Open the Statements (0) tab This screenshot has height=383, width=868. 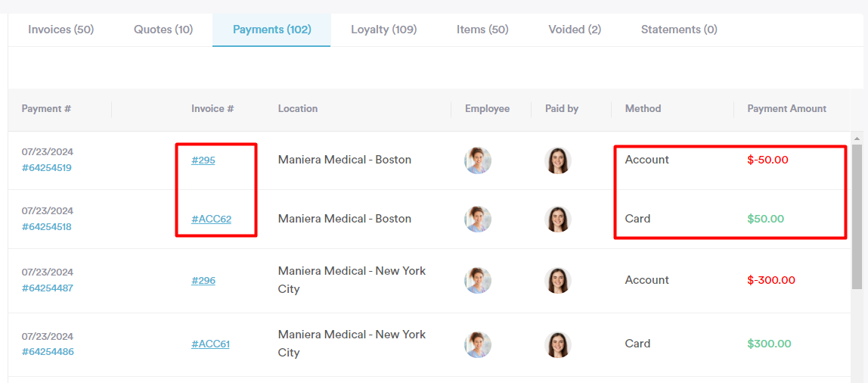click(679, 30)
